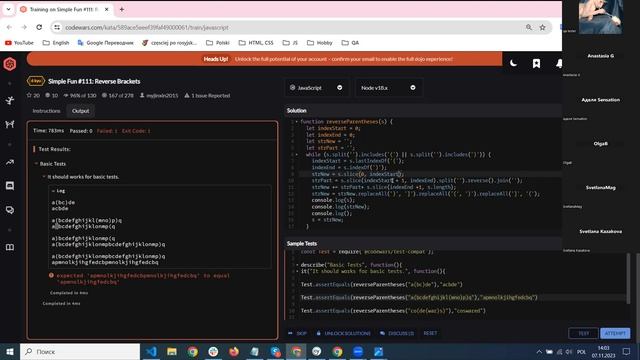Bookmark this page with star icon
The image size is (640, 360).
pos(542,27)
